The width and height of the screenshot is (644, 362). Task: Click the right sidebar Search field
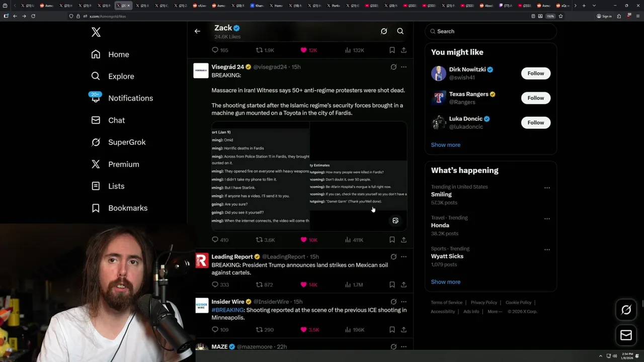[x=491, y=31]
